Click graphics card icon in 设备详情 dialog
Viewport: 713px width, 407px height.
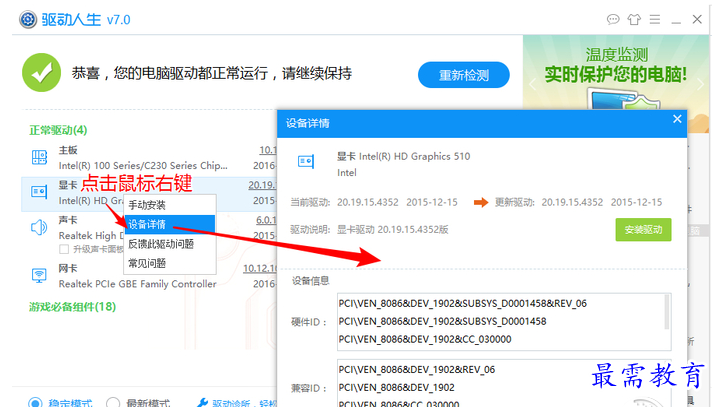(306, 161)
